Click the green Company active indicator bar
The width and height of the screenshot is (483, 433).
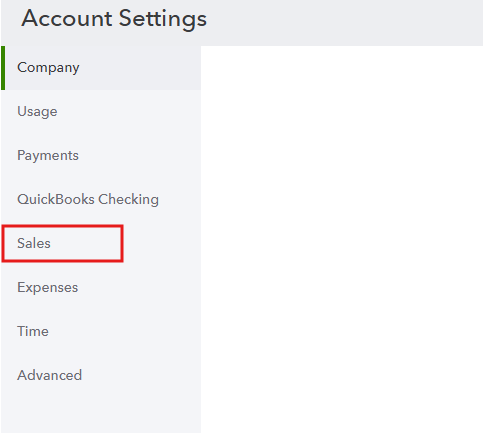[3, 68]
